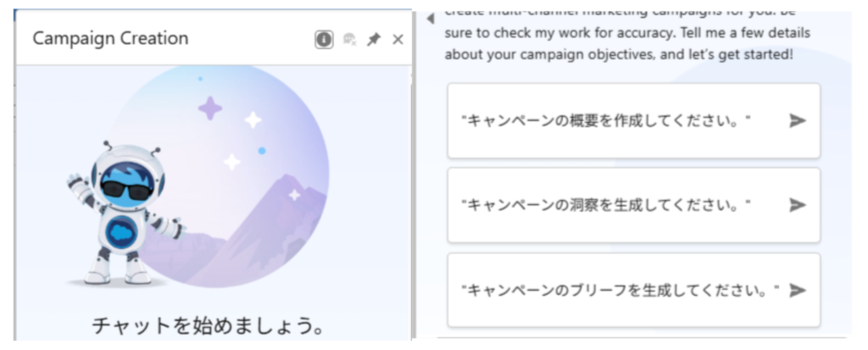
Task: Click the "Campaign Creation" panel title
Action: tap(110, 38)
